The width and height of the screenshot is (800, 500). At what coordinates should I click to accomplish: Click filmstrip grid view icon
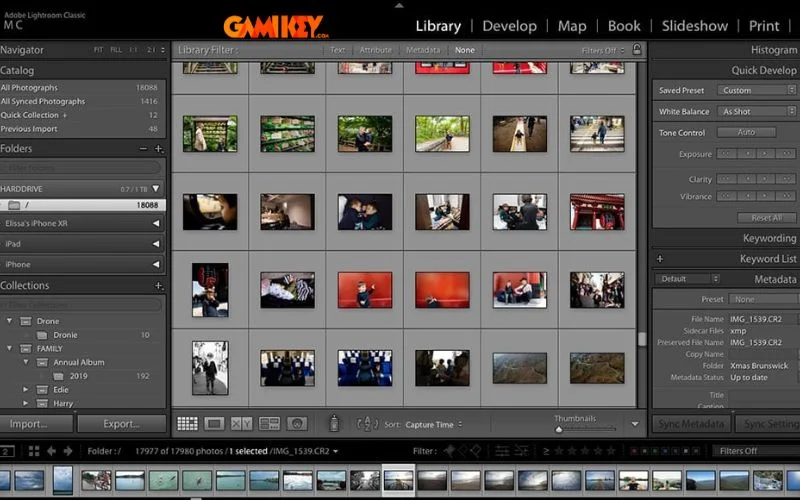[x=34, y=451]
